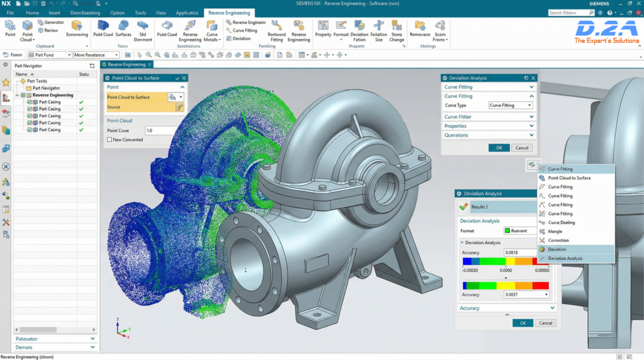This screenshot has height=360, width=644.
Task: Toggle the New Convented checkbox
Action: (109, 140)
